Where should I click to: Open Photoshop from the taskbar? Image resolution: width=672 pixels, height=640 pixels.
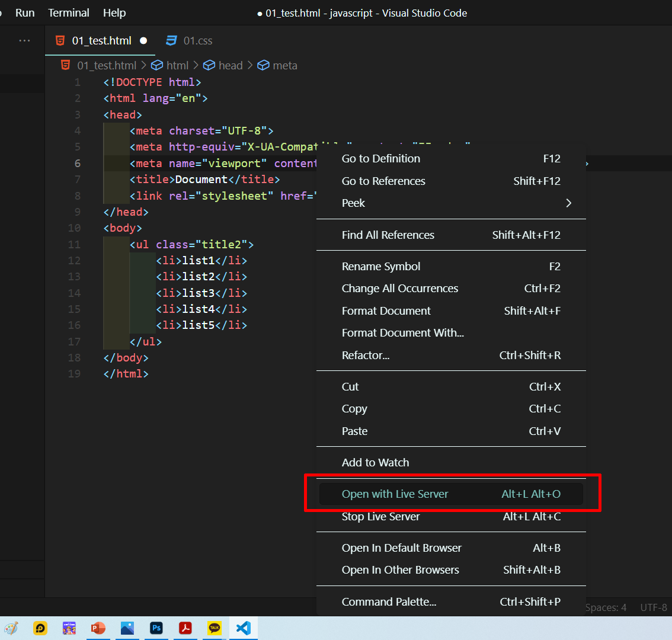click(x=156, y=628)
